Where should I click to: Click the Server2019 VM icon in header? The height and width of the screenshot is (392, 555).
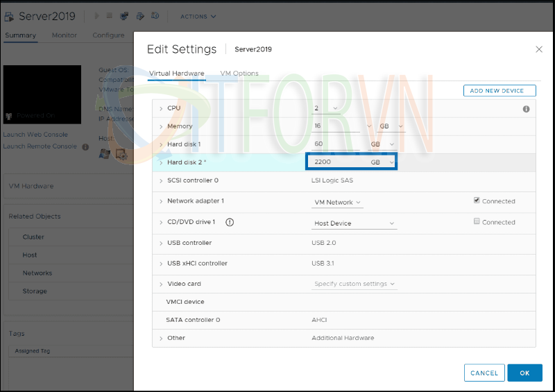click(9, 16)
